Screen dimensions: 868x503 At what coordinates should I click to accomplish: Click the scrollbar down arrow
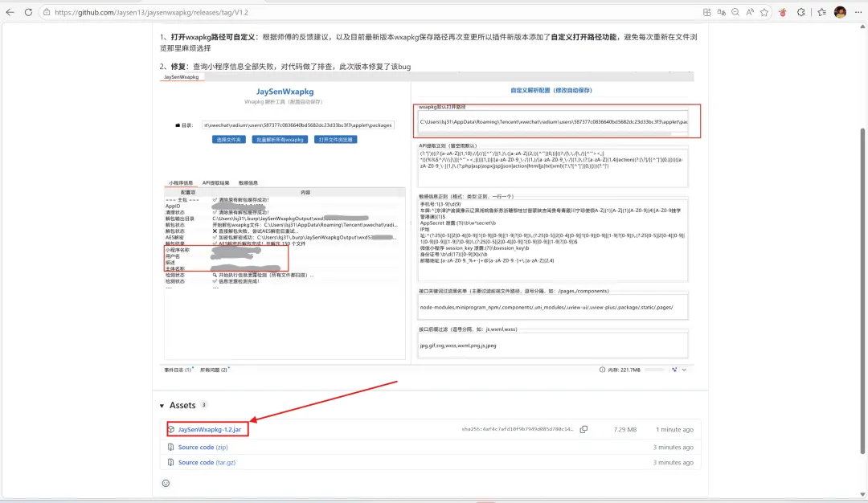pyautogui.click(x=862, y=494)
